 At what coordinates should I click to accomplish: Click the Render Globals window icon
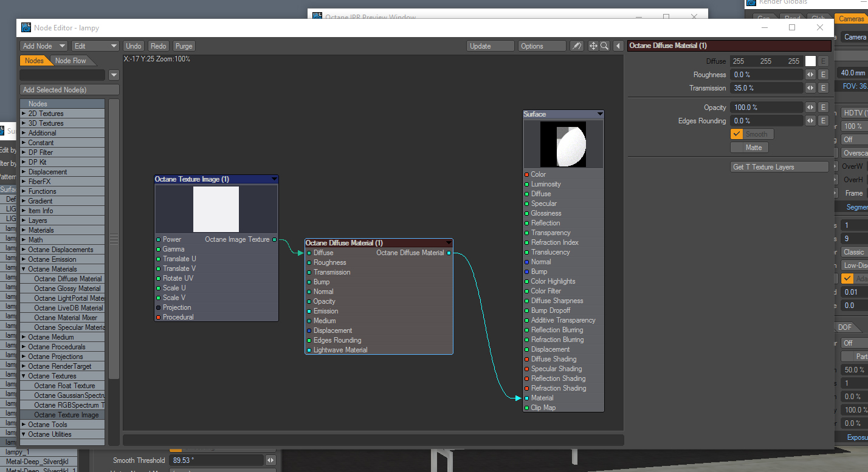pos(751,2)
